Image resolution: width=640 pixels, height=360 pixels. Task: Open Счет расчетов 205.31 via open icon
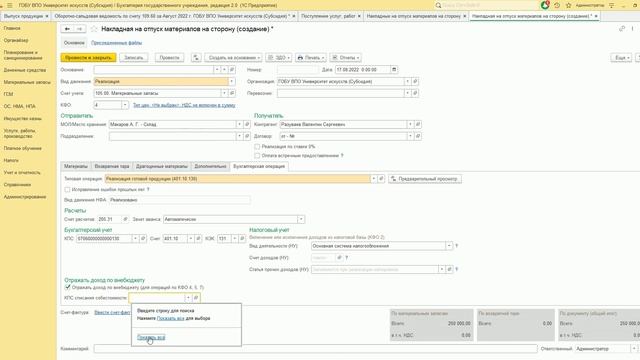pyautogui.click(x=125, y=220)
